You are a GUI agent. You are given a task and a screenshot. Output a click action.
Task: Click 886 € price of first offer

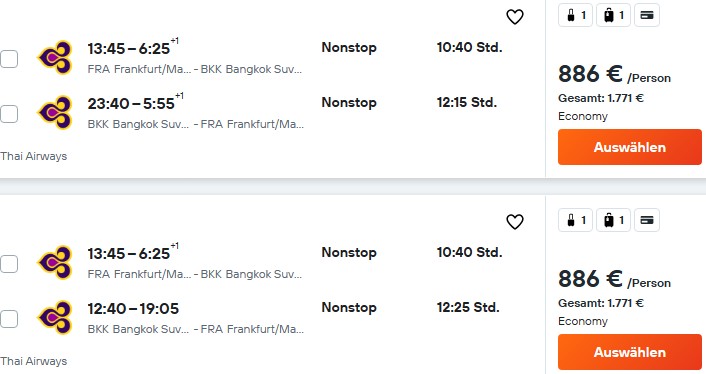[590, 74]
